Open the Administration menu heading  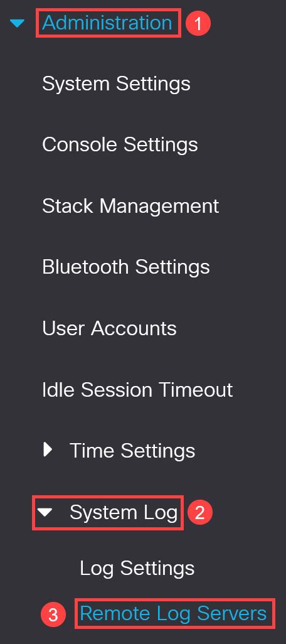(x=107, y=23)
